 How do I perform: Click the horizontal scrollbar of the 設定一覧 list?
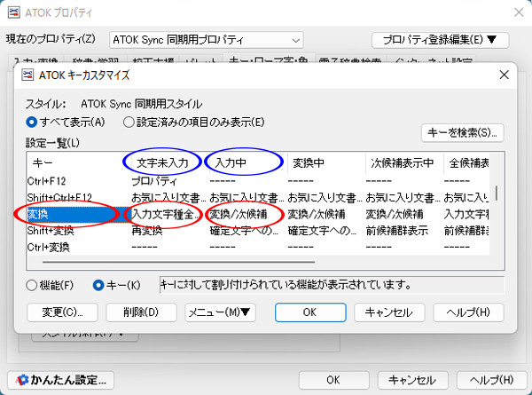coord(179,262)
